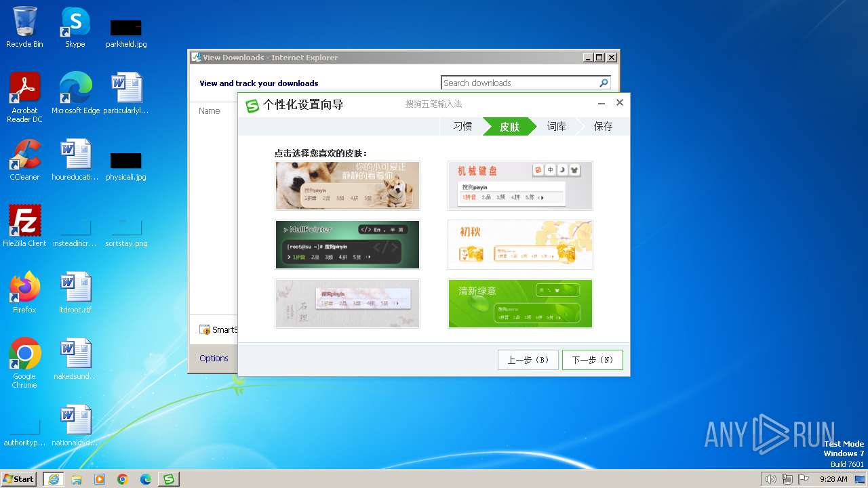
Task: Choose the 机械键盘 skin thumbnail
Action: [520, 186]
